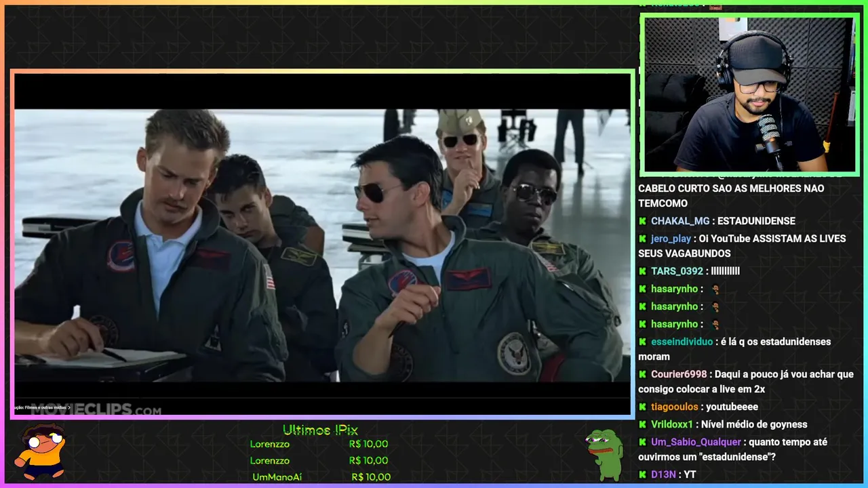Screen dimensions: 868x488
Task: Click the Kick badge beside CHAKAL_MG
Action: click(x=642, y=221)
